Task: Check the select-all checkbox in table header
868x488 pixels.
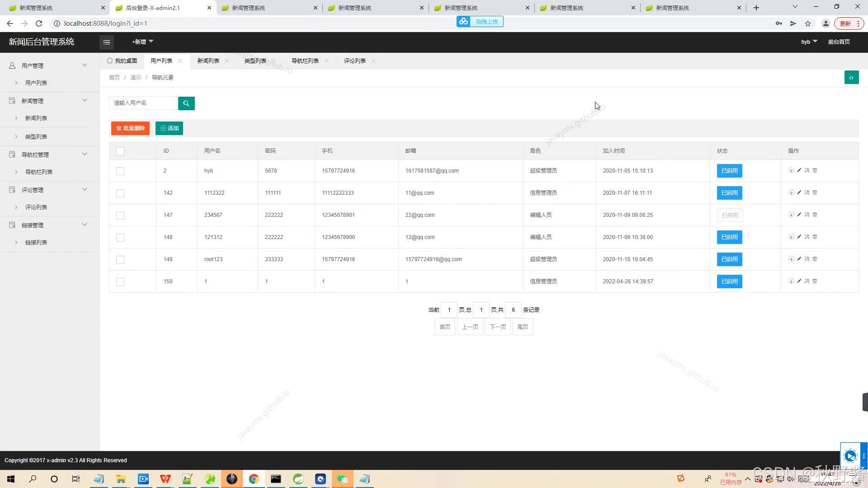Action: (x=120, y=151)
